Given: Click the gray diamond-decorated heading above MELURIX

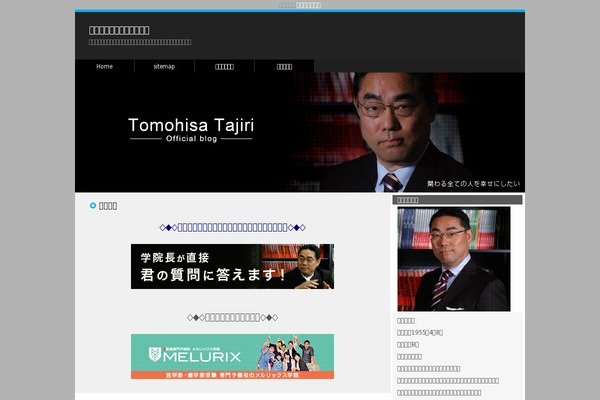Looking at the screenshot, I should (232, 317).
